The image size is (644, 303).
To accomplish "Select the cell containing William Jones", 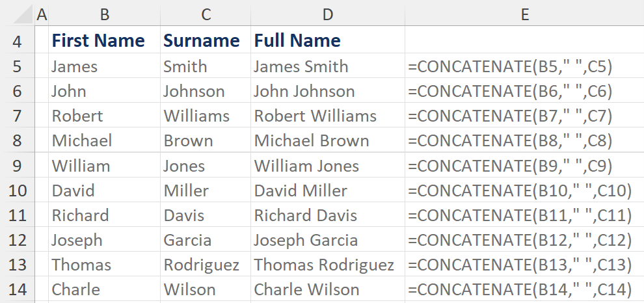I will [306, 166].
